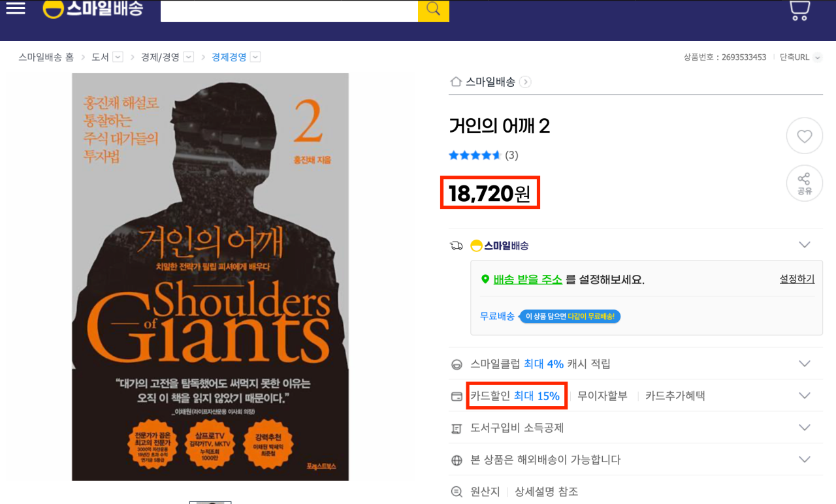This screenshot has width=836, height=504.
Task: Click inside the search input field
Action: pyautogui.click(x=289, y=10)
